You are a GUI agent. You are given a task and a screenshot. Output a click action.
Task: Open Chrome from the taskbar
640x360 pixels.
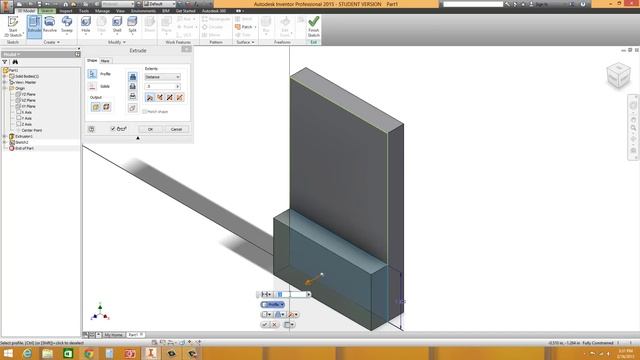point(89,353)
